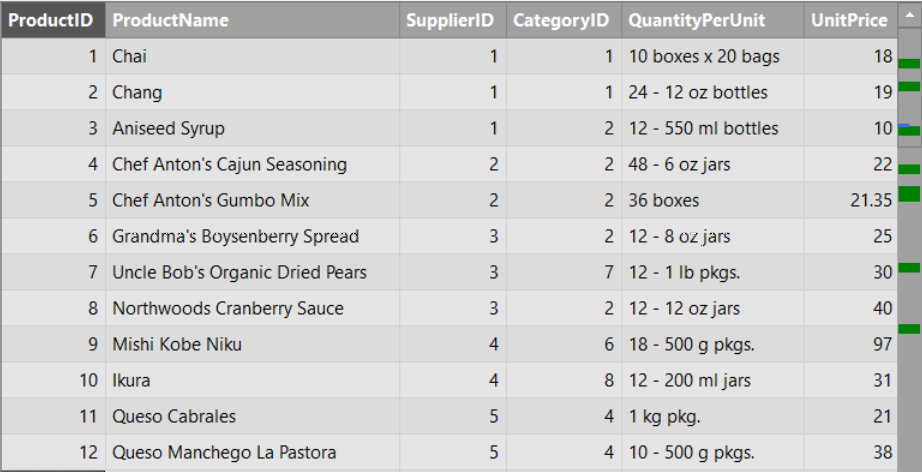Select the Mishi Kobe Niku row

[450, 344]
